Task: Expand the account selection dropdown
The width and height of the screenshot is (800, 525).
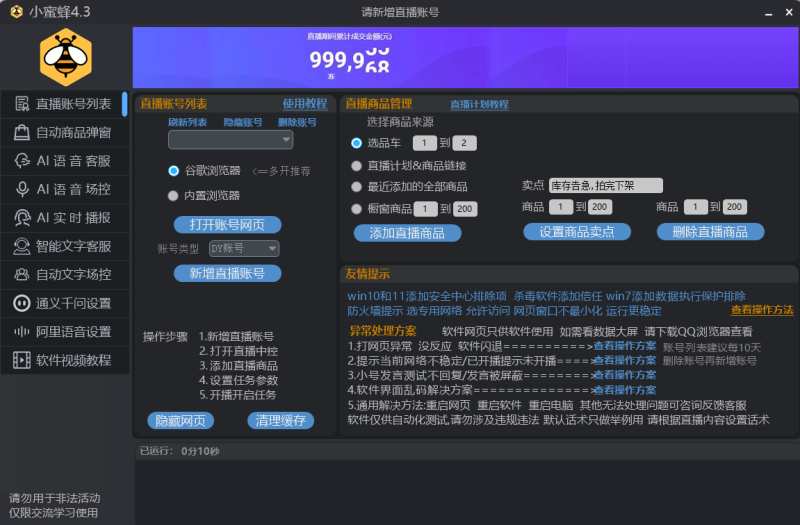Action: pyautogui.click(x=231, y=140)
